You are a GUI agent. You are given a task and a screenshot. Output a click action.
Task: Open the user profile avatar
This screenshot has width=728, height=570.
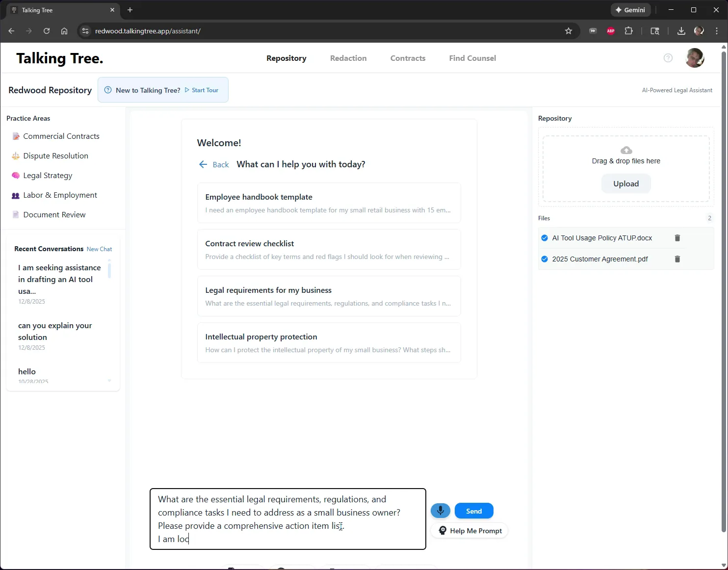click(x=695, y=58)
